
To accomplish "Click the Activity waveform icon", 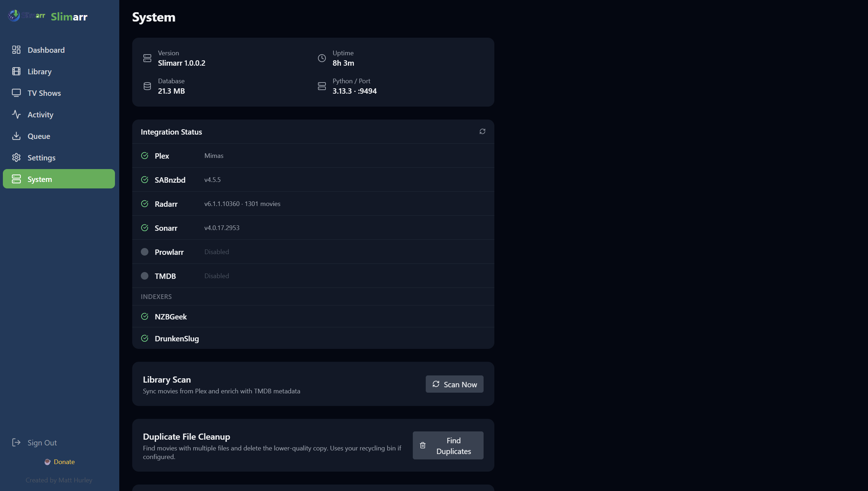I will pyautogui.click(x=16, y=114).
